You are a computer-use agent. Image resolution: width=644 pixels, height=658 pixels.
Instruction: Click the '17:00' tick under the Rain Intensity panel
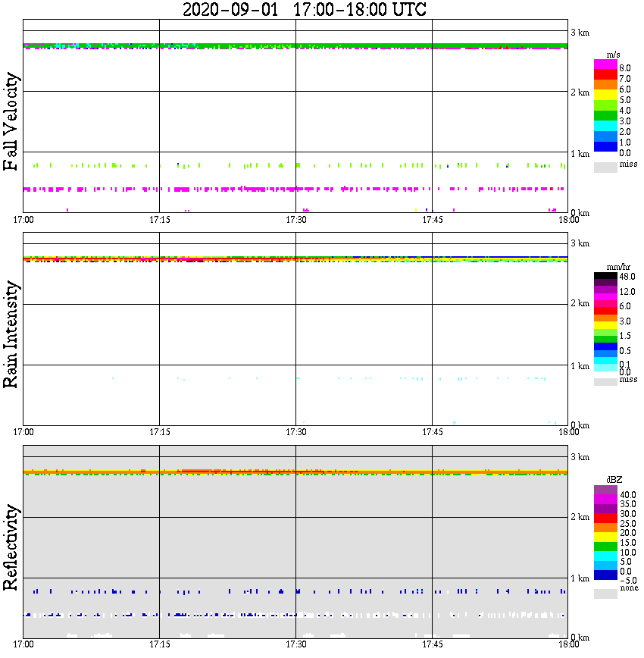point(23,432)
